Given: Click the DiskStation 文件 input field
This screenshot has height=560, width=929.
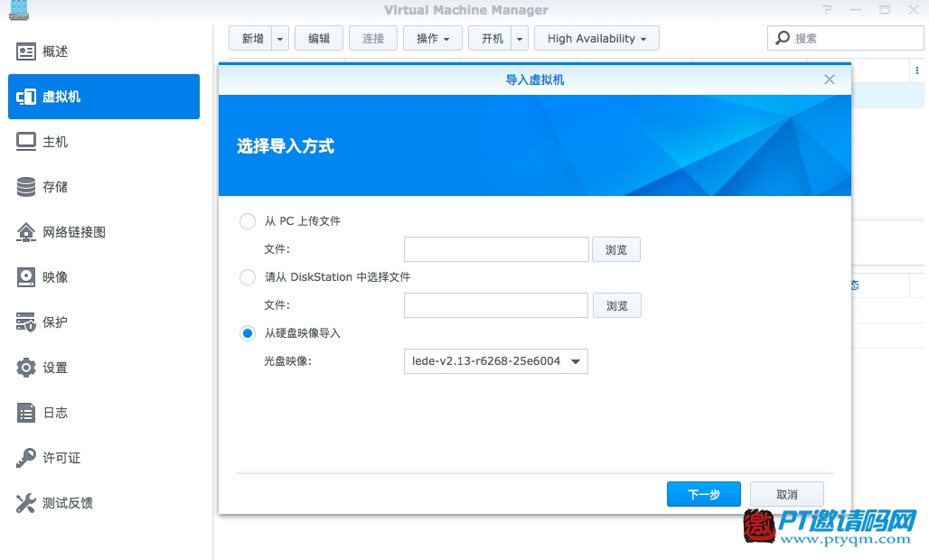Looking at the screenshot, I should pyautogui.click(x=496, y=305).
